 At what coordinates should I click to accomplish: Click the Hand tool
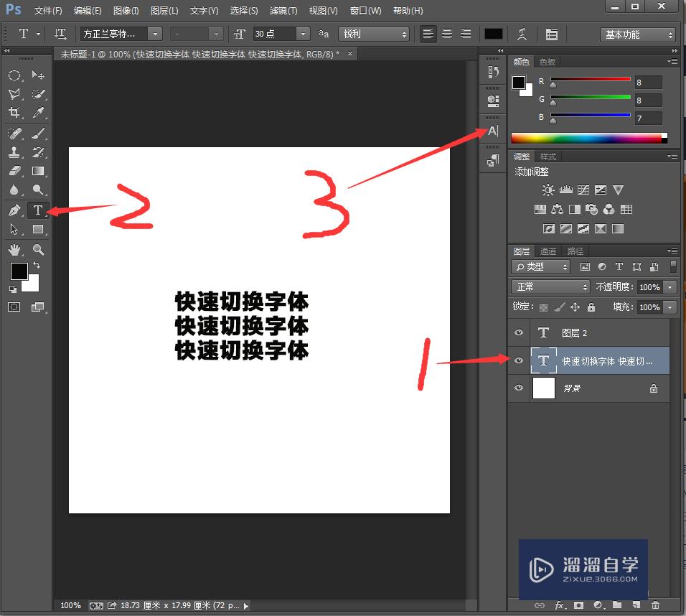(16, 250)
